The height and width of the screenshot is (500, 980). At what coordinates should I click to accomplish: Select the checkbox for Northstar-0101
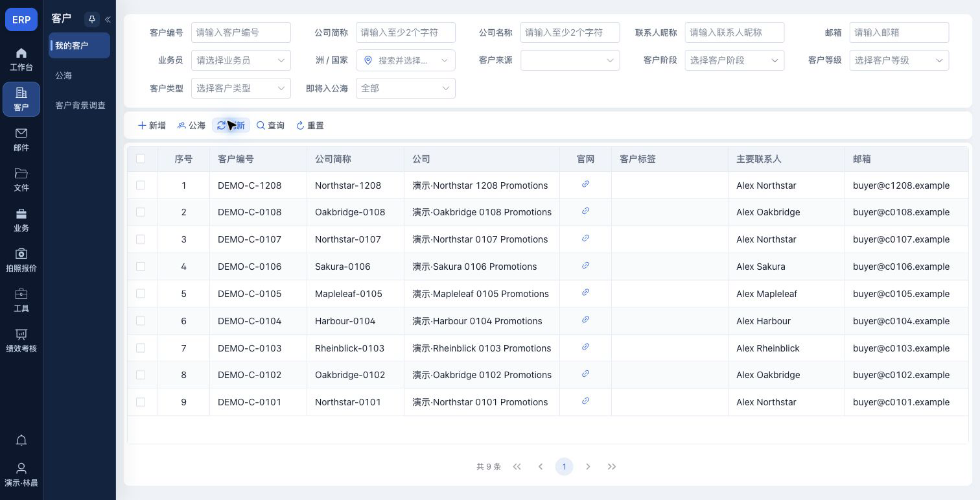tap(141, 402)
